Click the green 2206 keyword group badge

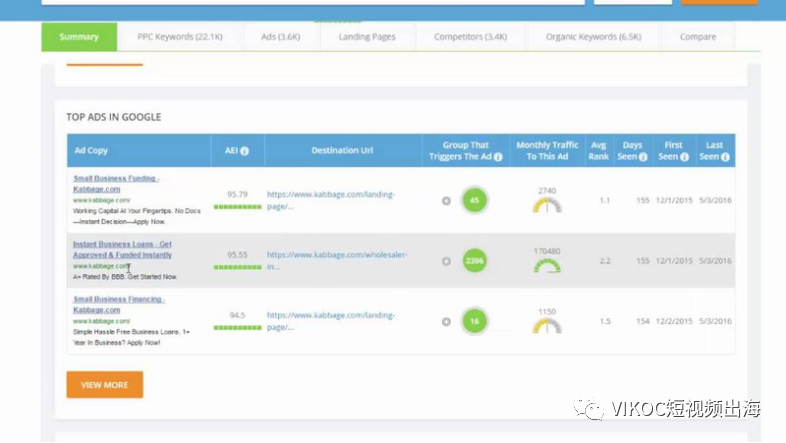pos(474,261)
